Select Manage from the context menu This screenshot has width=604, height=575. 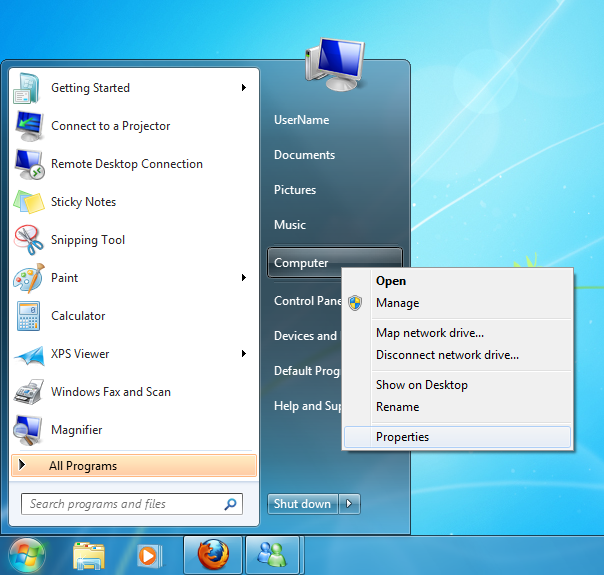click(x=457, y=303)
